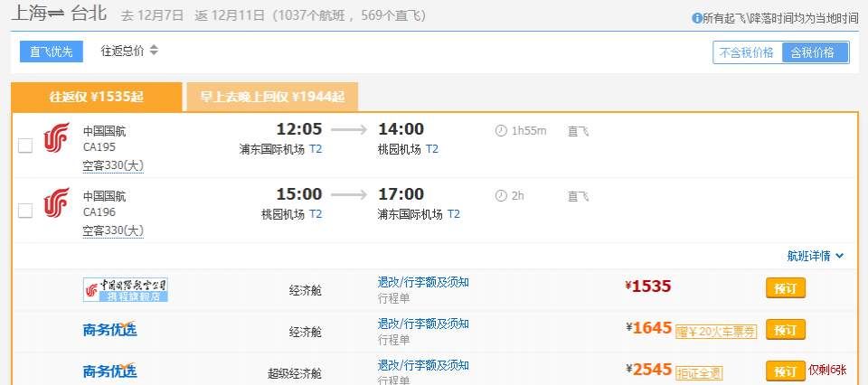Image resolution: width=868 pixels, height=385 pixels.
Task: Click the first 商务优选 vendor logo
Action: [x=110, y=329]
